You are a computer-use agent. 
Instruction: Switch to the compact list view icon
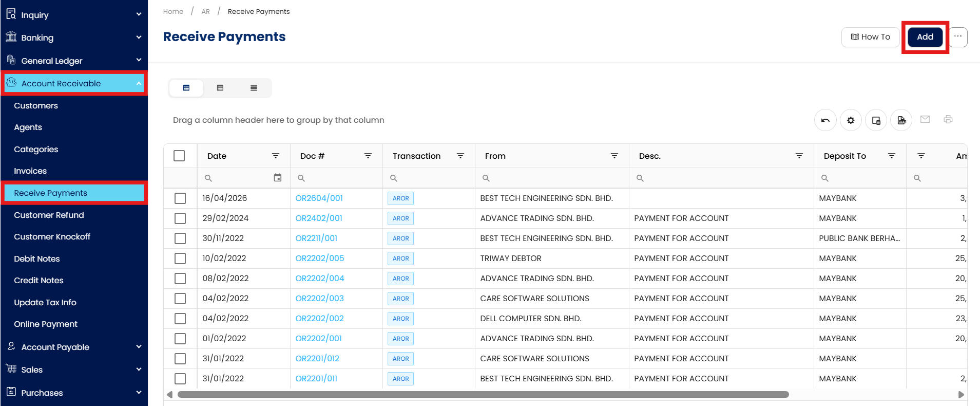pyautogui.click(x=254, y=88)
